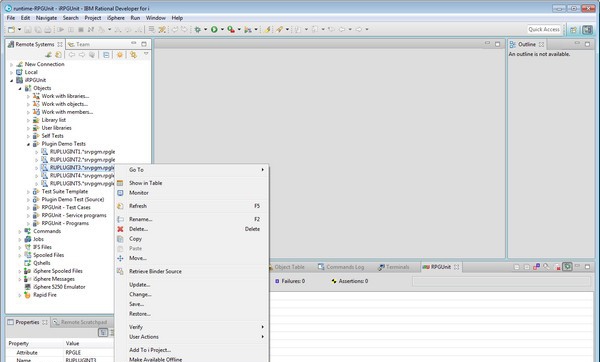Select the Work with libraries... item
This screenshot has height=362, width=600.
tap(65, 96)
